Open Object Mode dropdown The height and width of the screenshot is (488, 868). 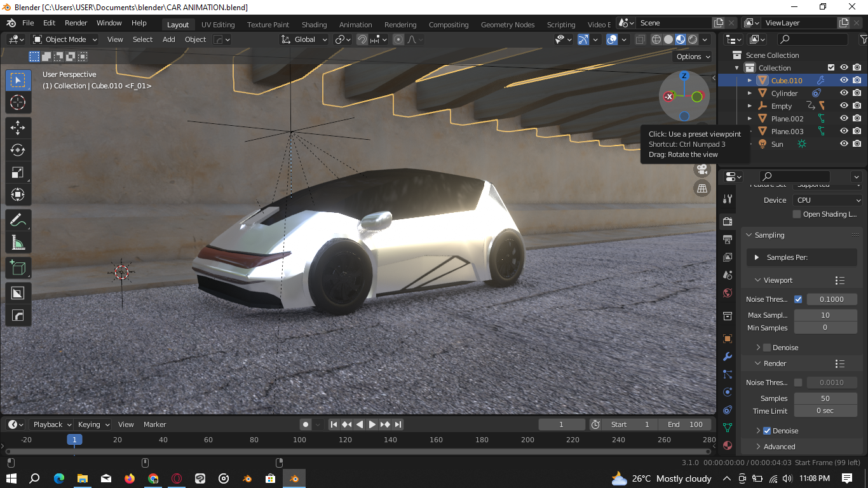coord(65,39)
